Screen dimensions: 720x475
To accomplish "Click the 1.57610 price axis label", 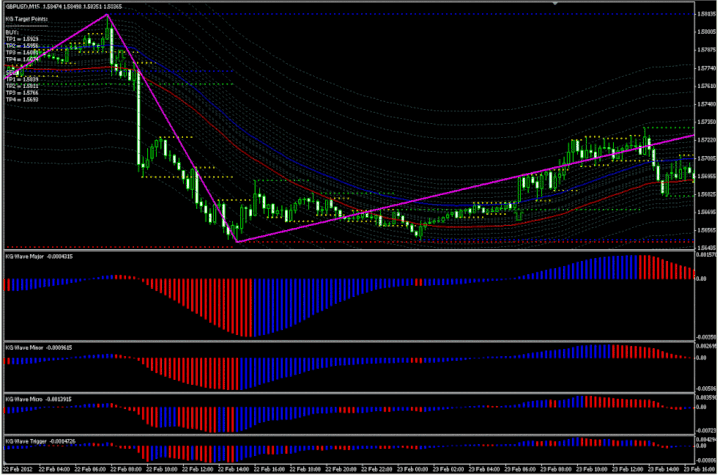I will [706, 86].
